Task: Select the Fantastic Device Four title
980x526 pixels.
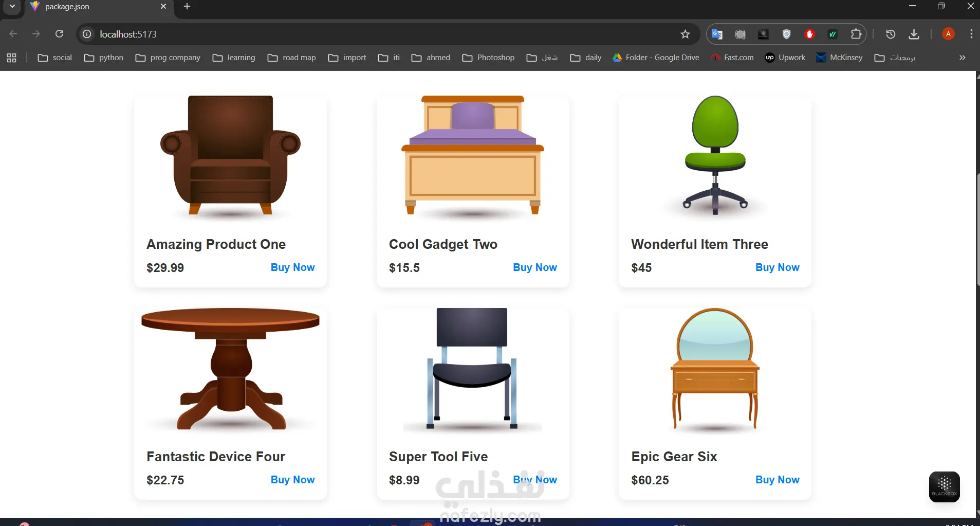Action: point(216,457)
